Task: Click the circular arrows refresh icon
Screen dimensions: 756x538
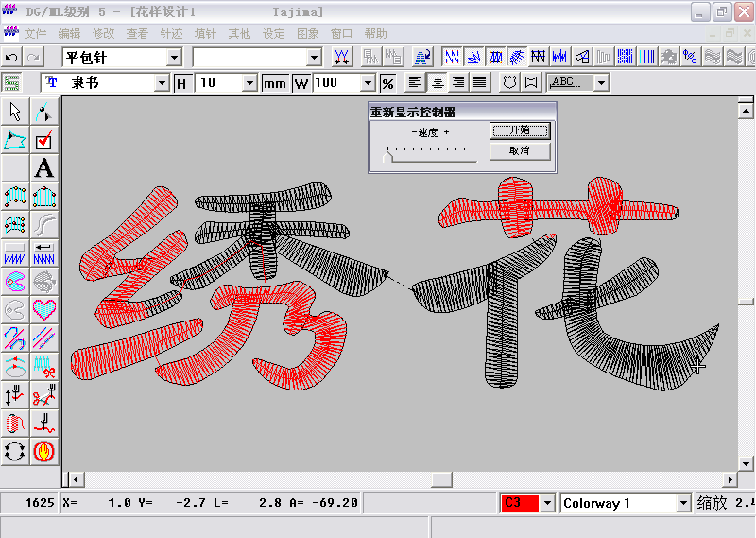Action: [15, 450]
